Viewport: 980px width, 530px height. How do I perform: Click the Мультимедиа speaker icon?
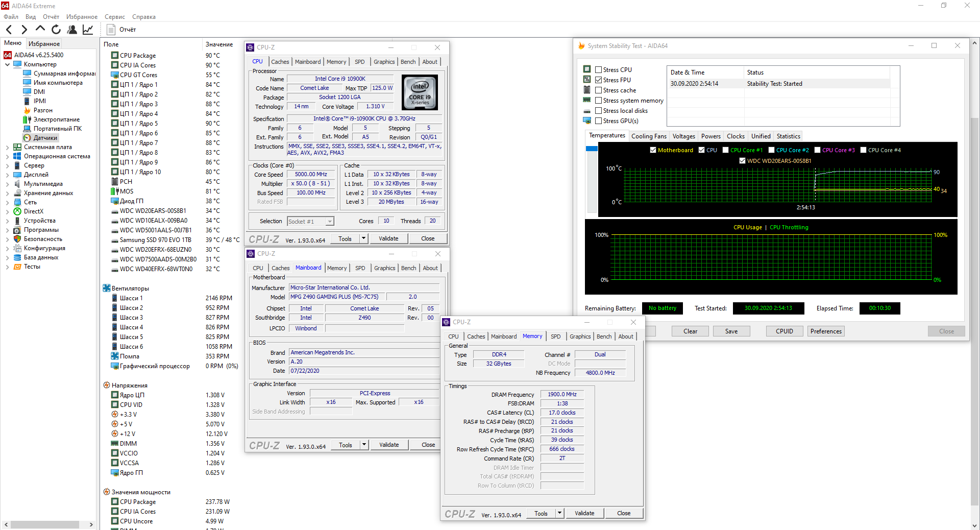click(x=17, y=184)
